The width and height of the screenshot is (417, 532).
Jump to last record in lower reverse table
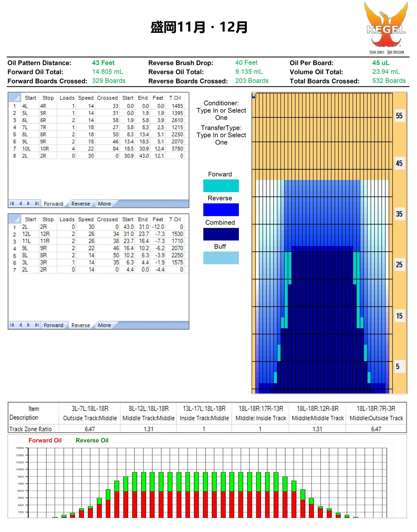pyautogui.click(x=37, y=325)
